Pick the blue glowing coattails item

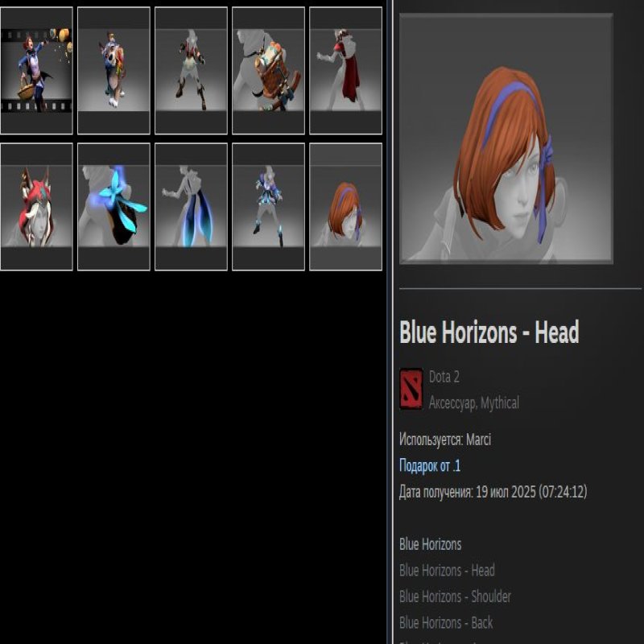point(191,207)
